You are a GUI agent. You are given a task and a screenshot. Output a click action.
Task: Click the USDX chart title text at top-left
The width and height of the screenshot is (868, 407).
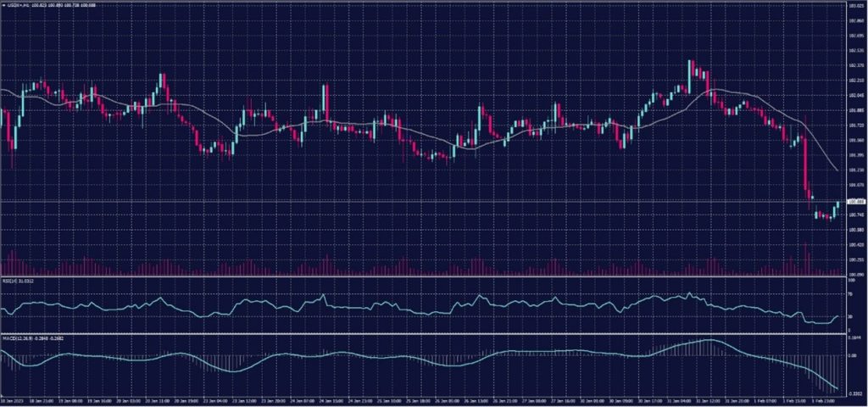[41, 5]
